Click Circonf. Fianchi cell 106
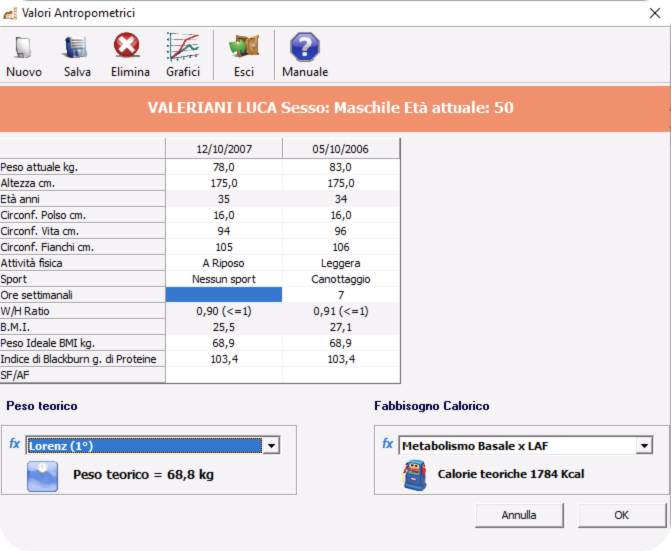Image resolution: width=671 pixels, height=551 pixels. click(x=341, y=247)
